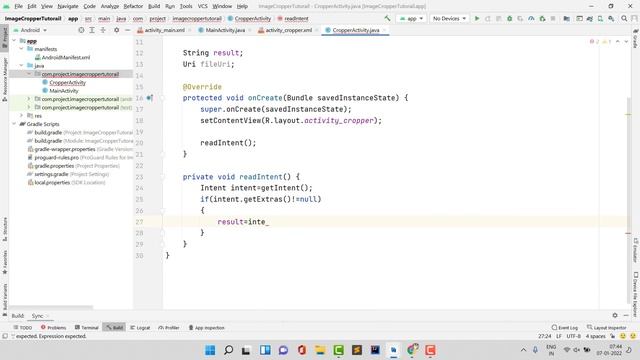
Task: Open the Android project view dropdown
Action: (x=30, y=30)
